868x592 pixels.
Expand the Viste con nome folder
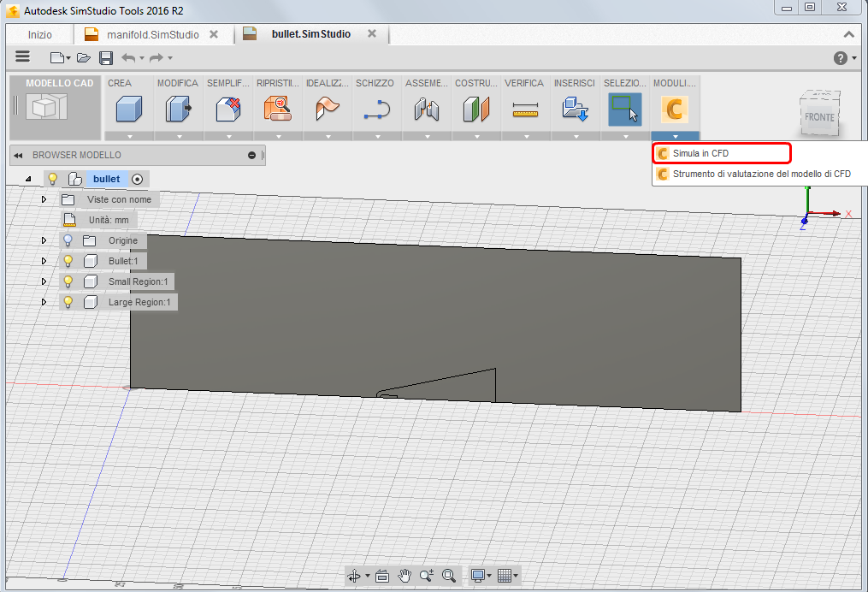pyautogui.click(x=44, y=199)
